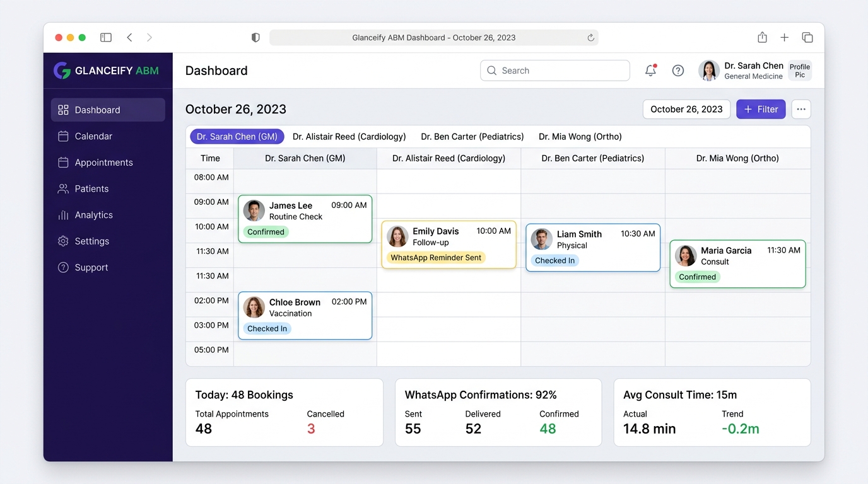868x484 pixels.
Task: Click the Confirmed badge on James Lee
Action: 266,232
